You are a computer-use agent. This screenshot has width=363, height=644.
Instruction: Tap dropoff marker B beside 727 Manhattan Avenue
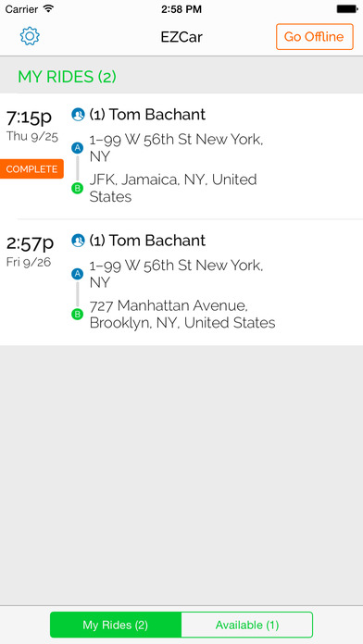(77, 315)
